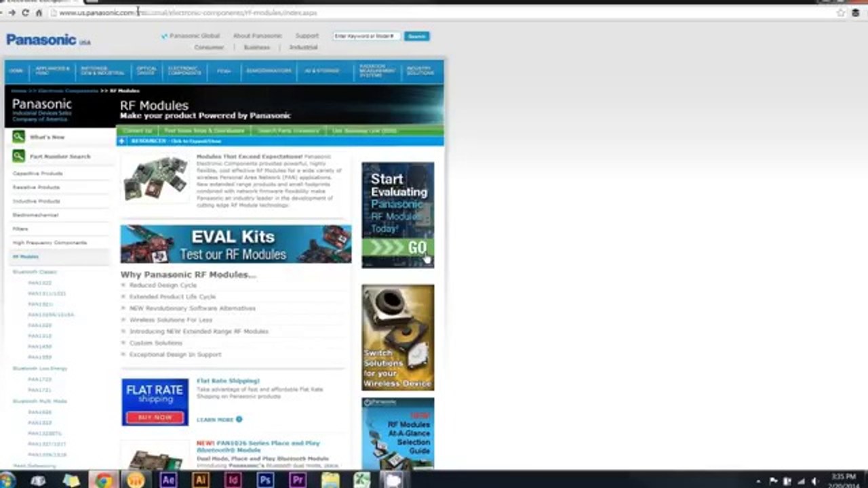Select RF Modules in the sidebar
The height and width of the screenshot is (488, 868).
click(26, 257)
